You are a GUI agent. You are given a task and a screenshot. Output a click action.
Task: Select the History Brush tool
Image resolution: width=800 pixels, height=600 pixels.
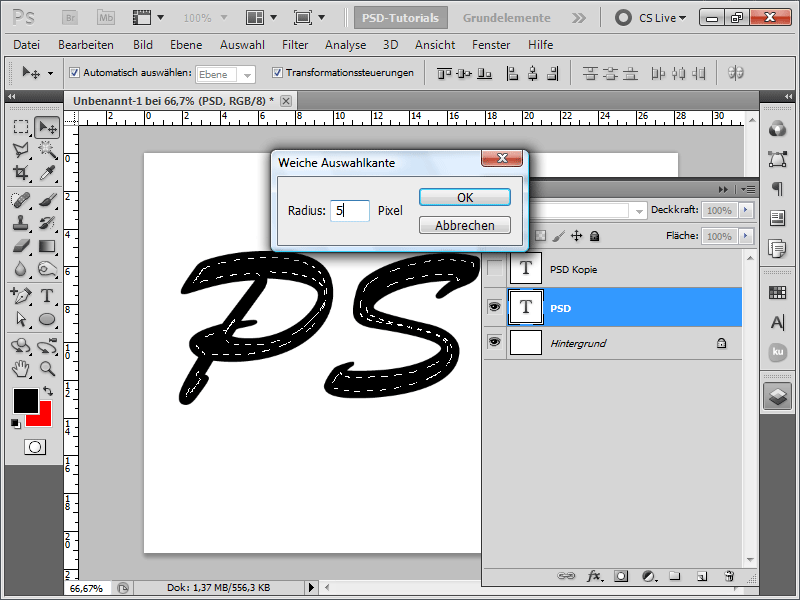tap(47, 223)
